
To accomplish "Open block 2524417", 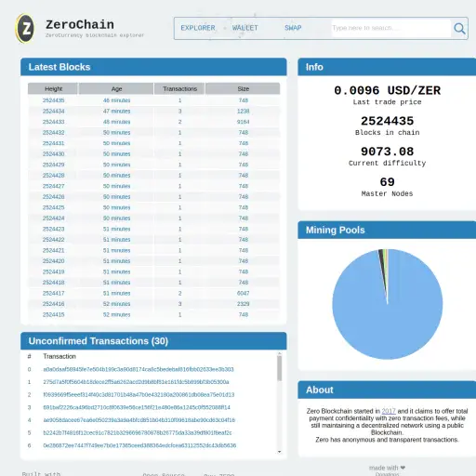I will tap(53, 293).
